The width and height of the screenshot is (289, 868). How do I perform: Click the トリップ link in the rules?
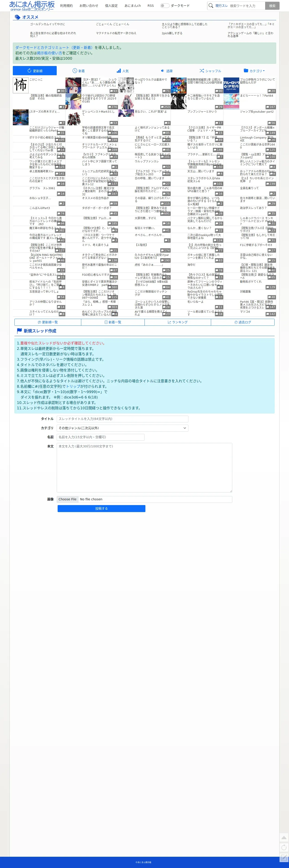click(x=73, y=387)
